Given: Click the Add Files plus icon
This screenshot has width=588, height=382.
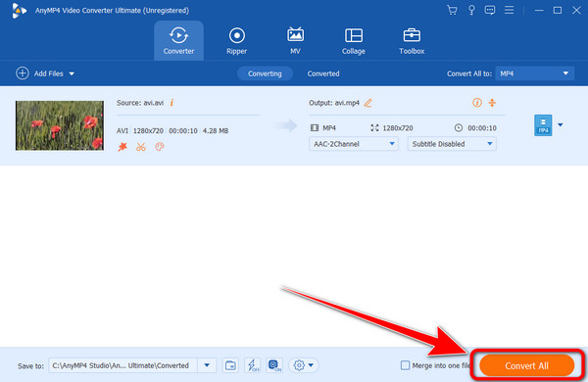Looking at the screenshot, I should pyautogui.click(x=23, y=73).
